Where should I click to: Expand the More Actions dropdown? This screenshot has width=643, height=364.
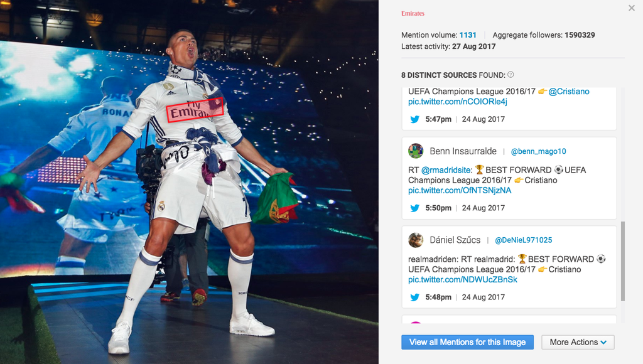click(x=578, y=342)
